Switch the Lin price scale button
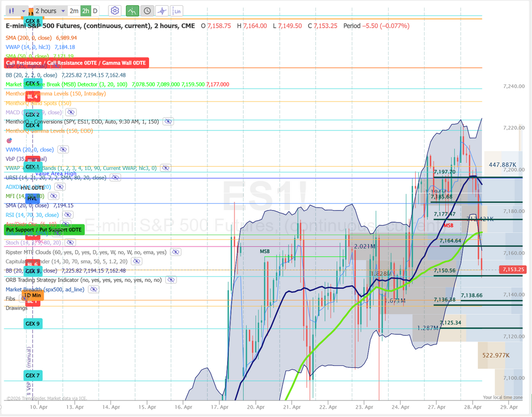Screen dimensions: 532x417 (177, 11)
